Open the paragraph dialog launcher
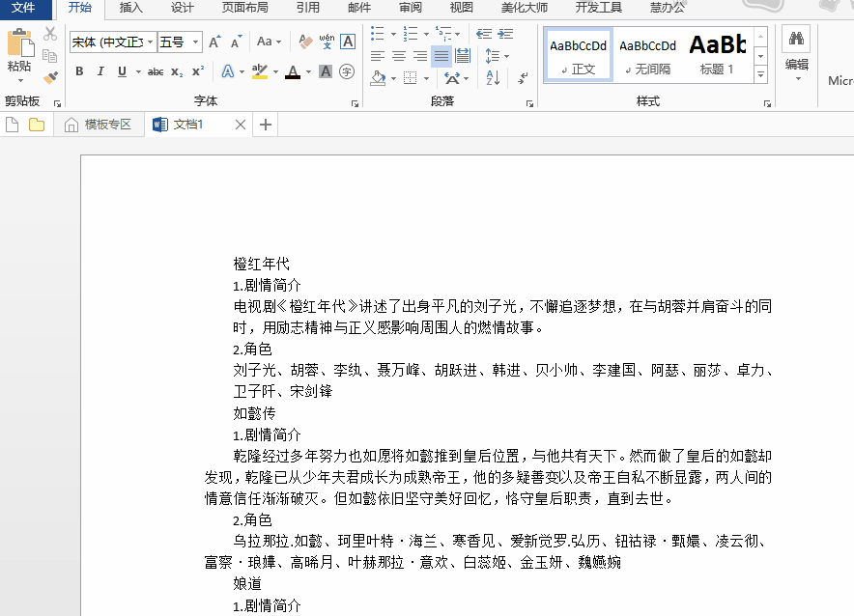Viewport: 854px width, 616px height. (529, 103)
